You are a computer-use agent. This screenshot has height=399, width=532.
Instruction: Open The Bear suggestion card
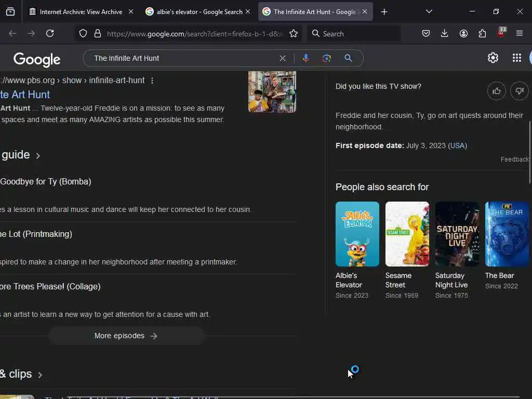click(x=507, y=246)
